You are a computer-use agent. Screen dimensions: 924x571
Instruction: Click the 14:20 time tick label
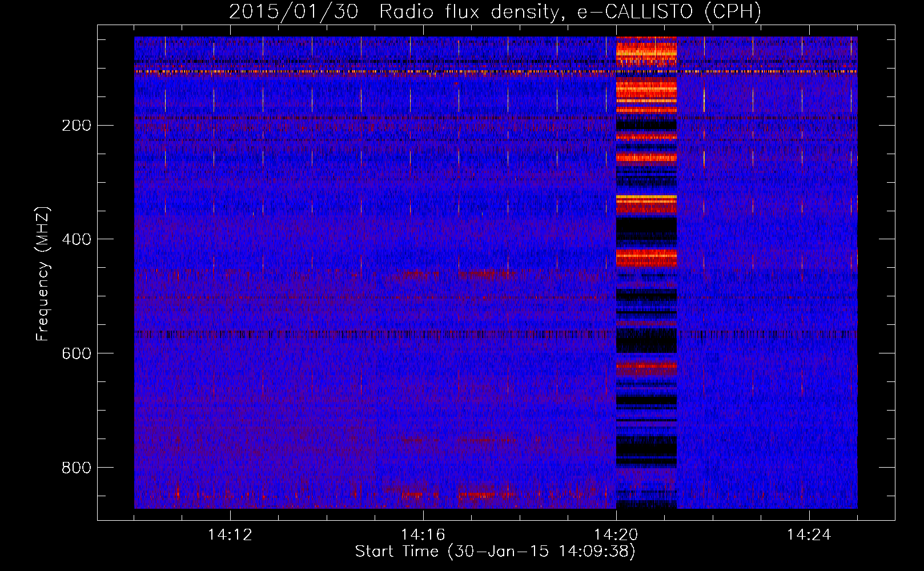616,535
